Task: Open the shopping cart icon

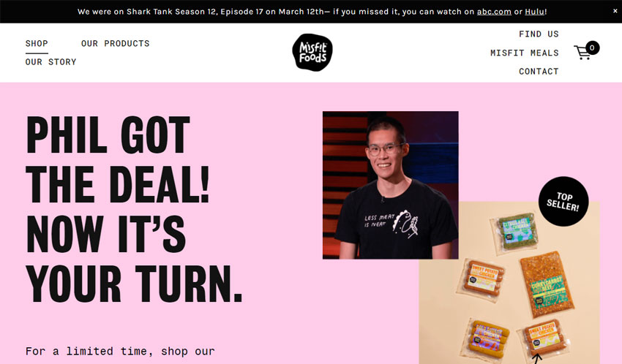Action: pos(582,53)
